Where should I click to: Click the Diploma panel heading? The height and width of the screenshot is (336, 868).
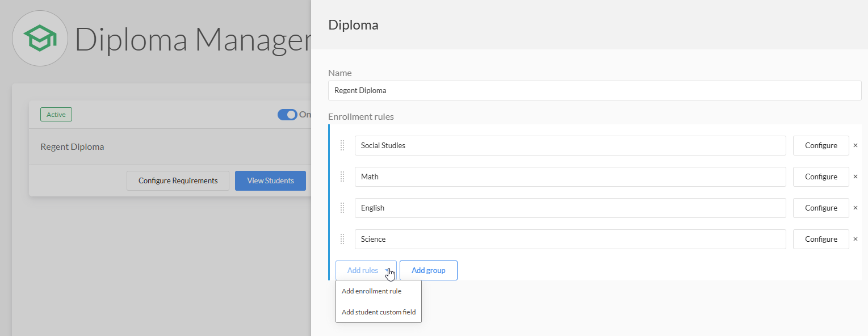pos(353,25)
